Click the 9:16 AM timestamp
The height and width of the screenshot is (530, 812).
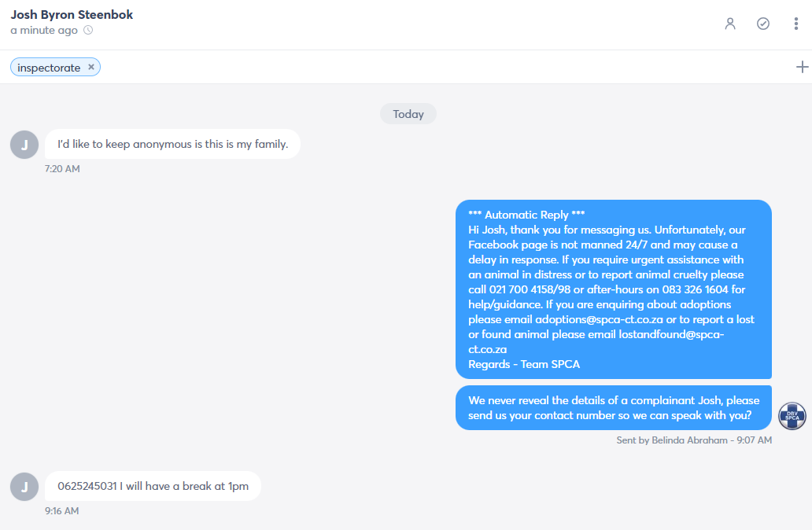[61, 511]
